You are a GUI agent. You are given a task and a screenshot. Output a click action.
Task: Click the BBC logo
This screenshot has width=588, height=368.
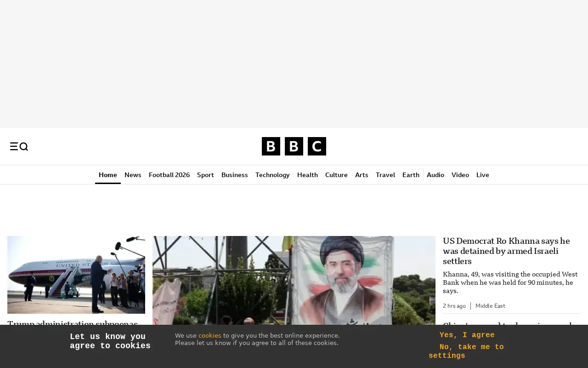coord(294,146)
